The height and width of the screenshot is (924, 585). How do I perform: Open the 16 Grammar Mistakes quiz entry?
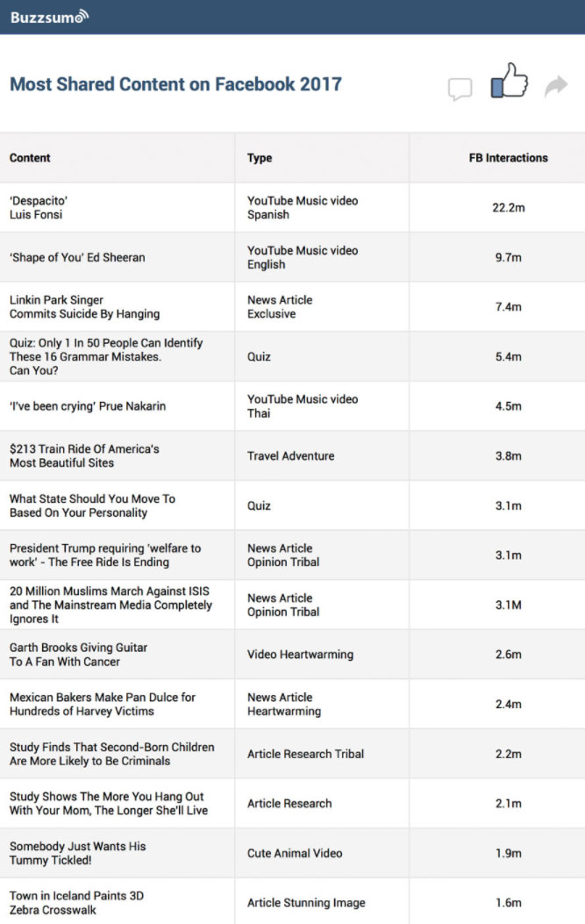click(106, 356)
